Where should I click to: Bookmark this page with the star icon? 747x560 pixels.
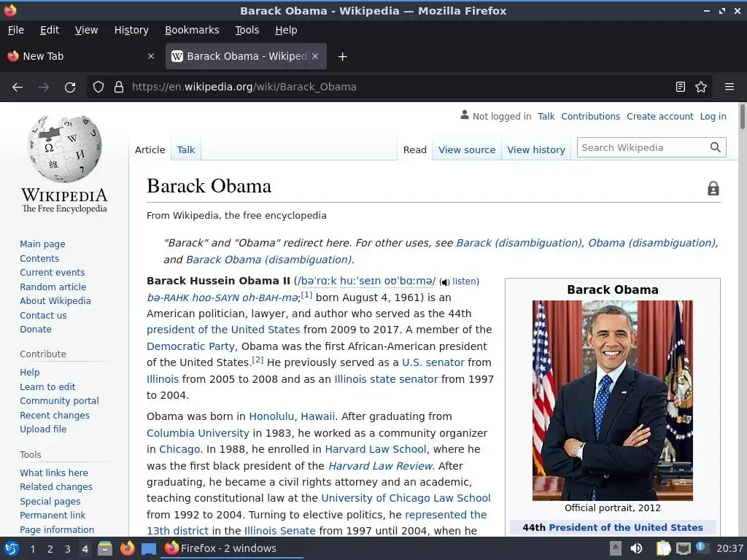pos(701,87)
